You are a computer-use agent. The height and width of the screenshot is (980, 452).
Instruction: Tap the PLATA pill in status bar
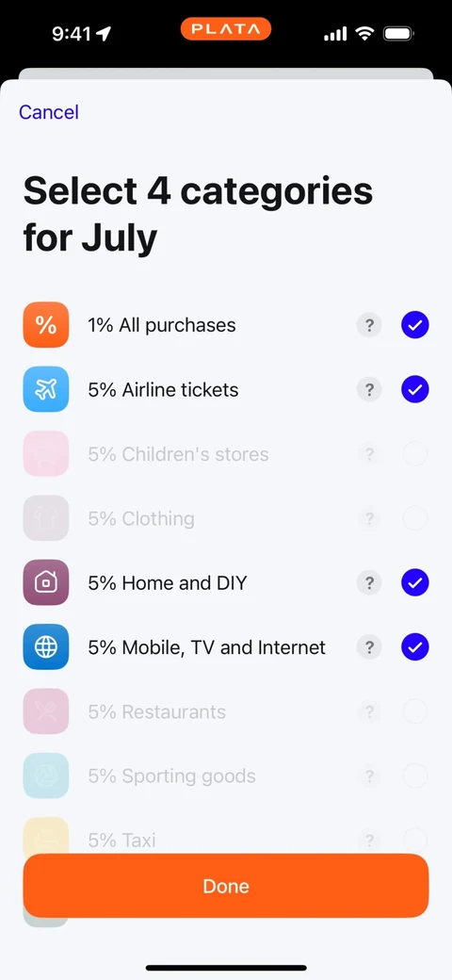point(226,29)
